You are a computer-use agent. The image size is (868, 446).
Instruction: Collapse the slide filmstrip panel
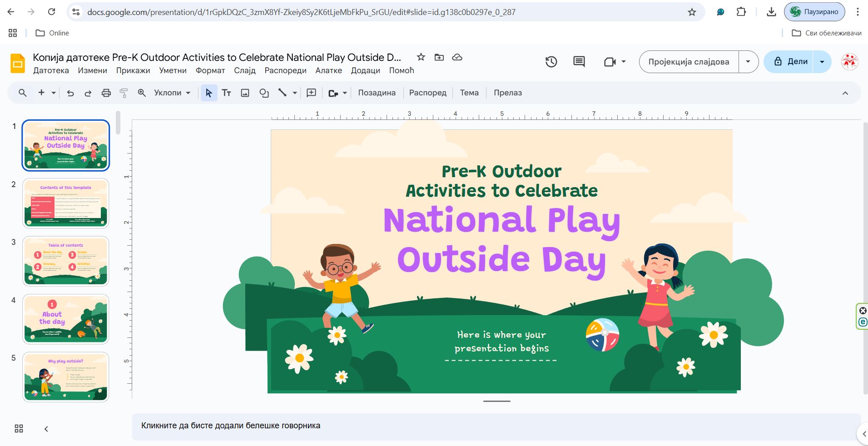[46, 429]
